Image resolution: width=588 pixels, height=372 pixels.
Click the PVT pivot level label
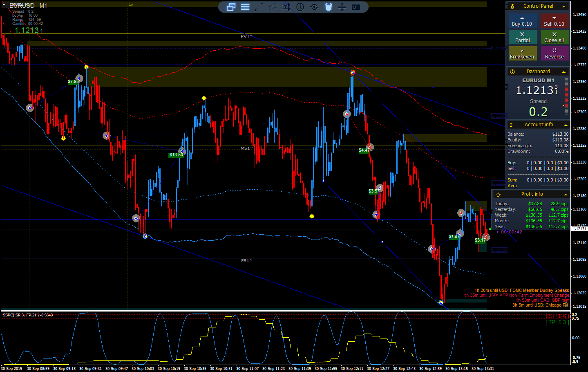point(246,36)
